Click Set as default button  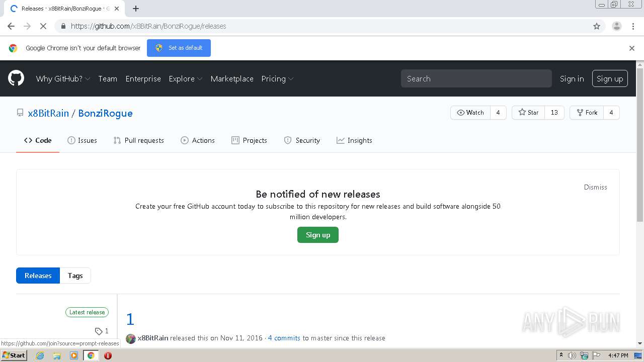pos(179,48)
